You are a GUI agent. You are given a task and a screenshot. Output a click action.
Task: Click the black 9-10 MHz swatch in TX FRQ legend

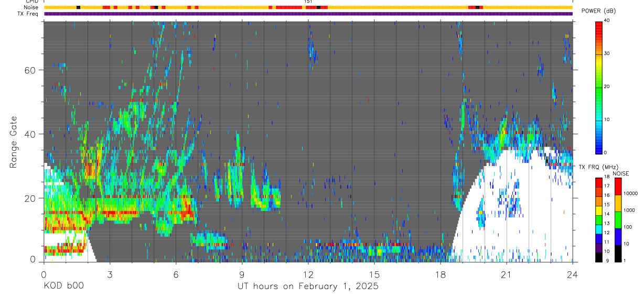(x=598, y=257)
